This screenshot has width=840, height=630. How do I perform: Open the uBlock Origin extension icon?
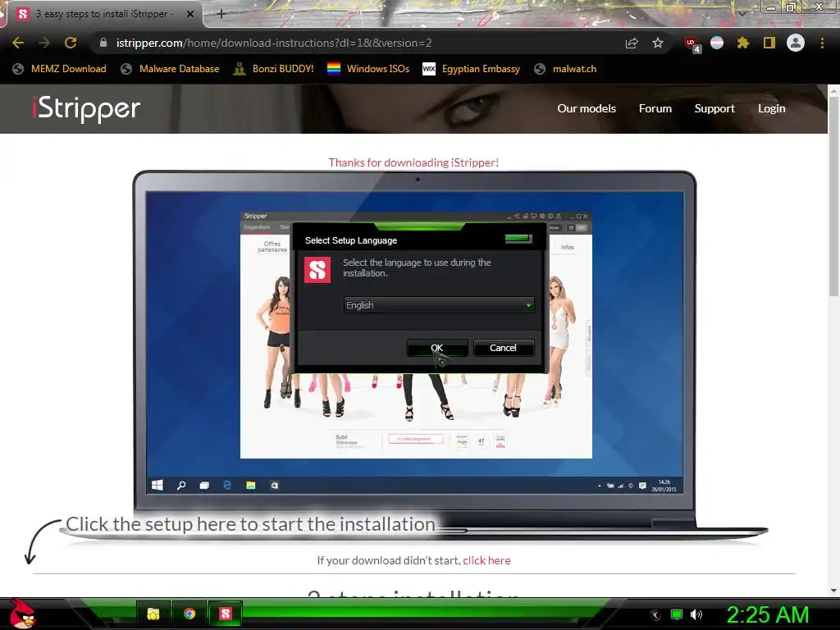(x=692, y=44)
